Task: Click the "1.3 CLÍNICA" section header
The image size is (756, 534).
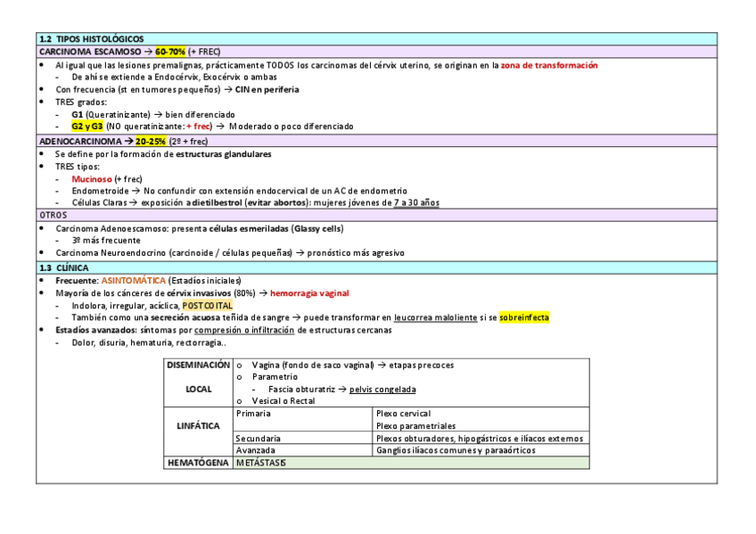Action: pos(67,267)
